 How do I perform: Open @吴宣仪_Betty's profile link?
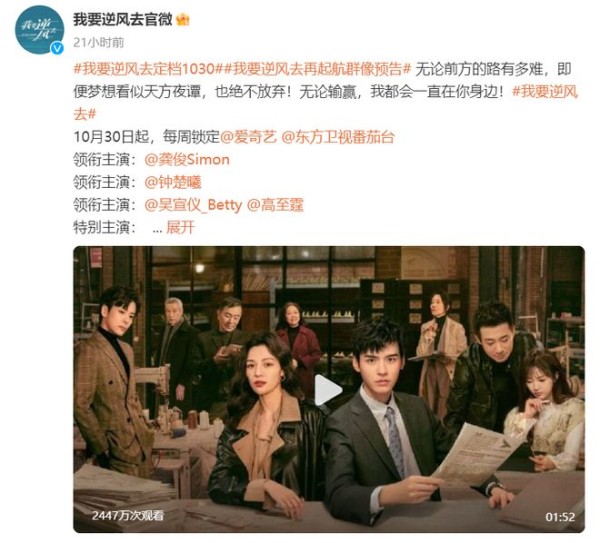(193, 205)
